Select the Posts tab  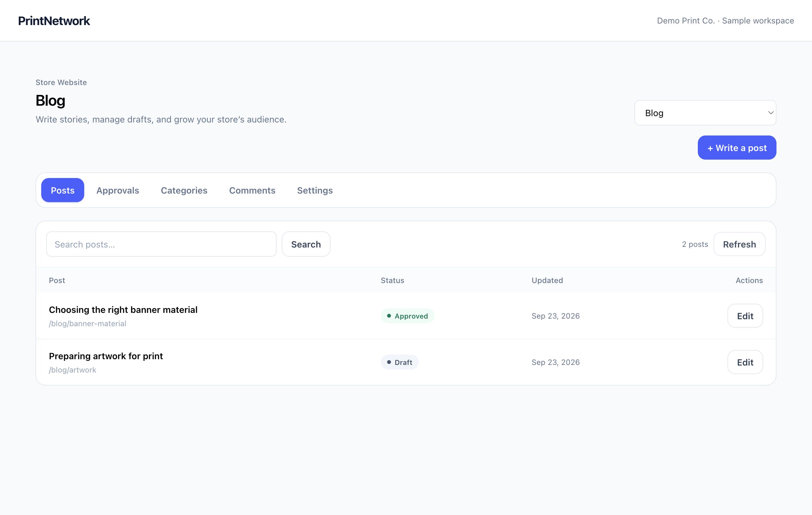(63, 190)
